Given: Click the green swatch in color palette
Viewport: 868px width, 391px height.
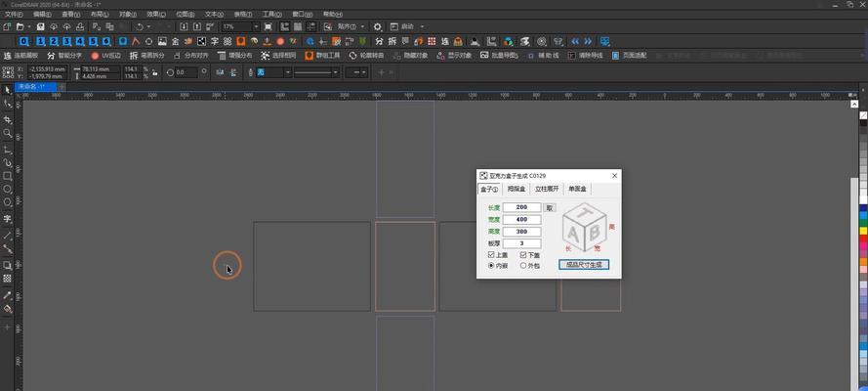Looking at the screenshot, I should click(x=863, y=223).
